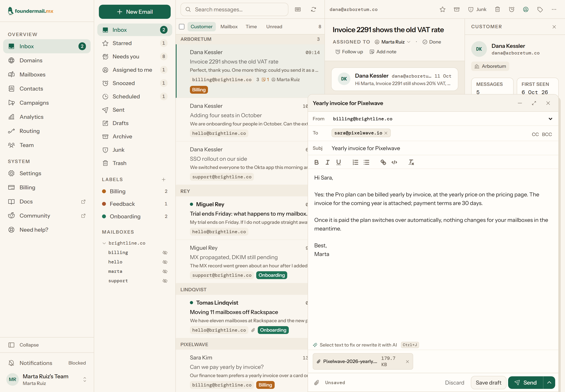Toggle visibility of support mailbox
Viewport: 565px width, 392px height.
pos(165,281)
